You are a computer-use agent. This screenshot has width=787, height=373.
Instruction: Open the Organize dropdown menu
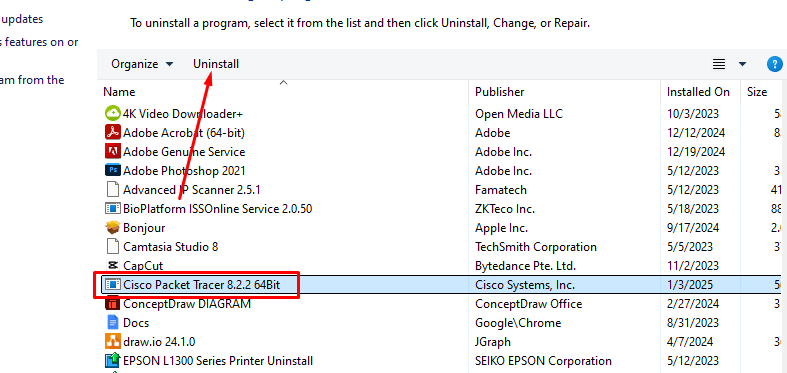142,64
